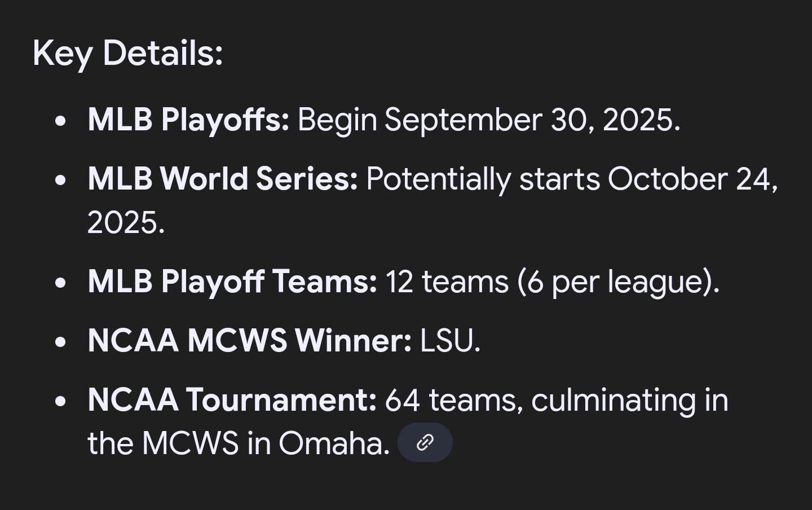Click the 64 teams, culminating in text
This screenshot has width=812, height=510.
557,400
